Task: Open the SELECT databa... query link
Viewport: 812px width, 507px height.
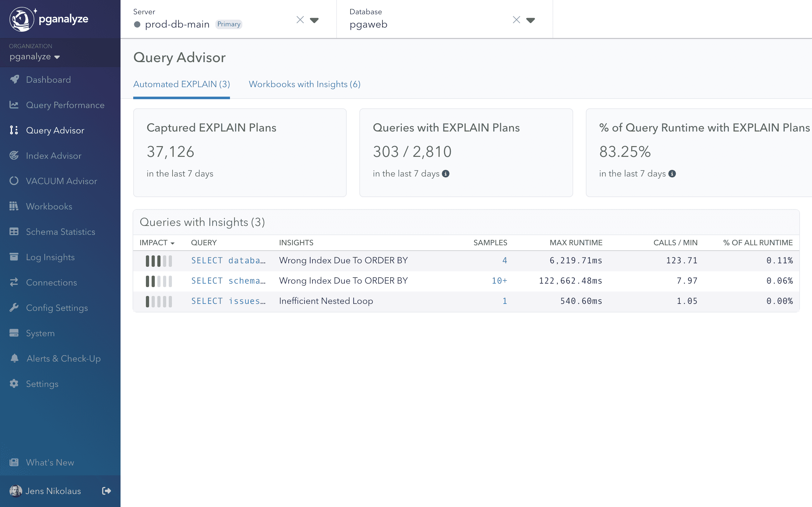Action: point(228,260)
